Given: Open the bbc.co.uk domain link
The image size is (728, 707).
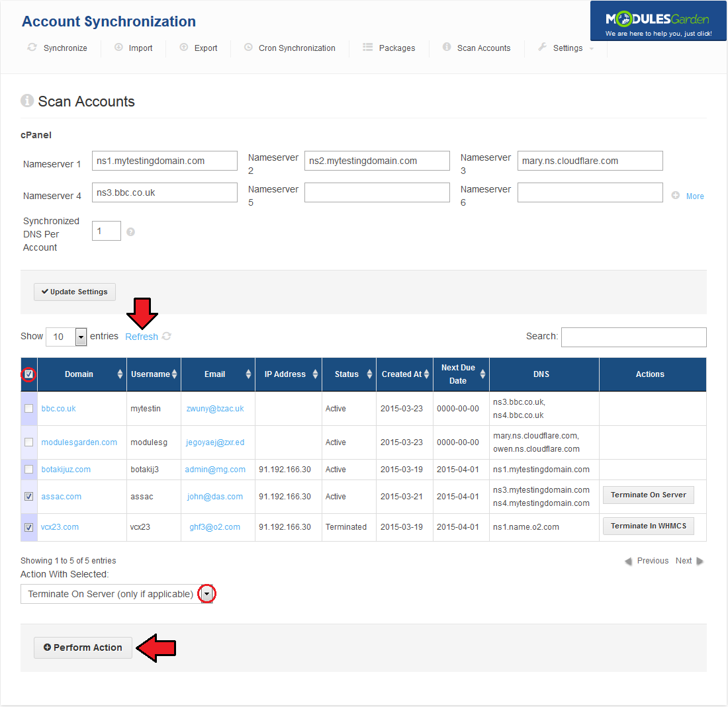Looking at the screenshot, I should pos(58,409).
